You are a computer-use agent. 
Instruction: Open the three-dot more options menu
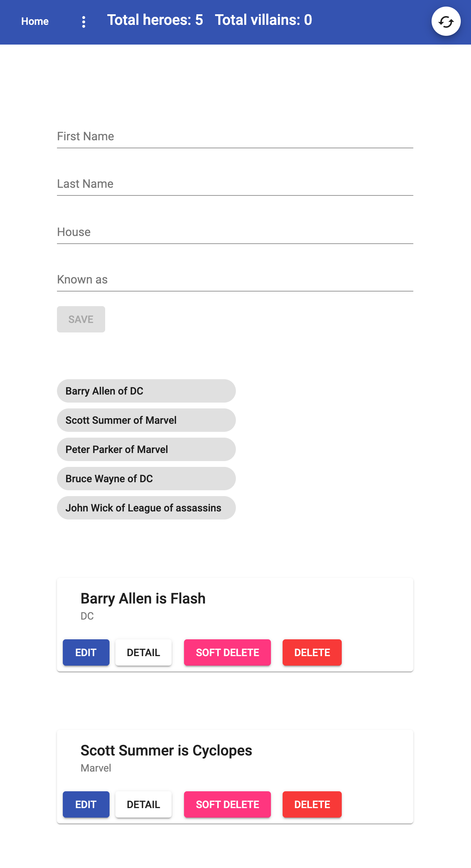coord(84,22)
